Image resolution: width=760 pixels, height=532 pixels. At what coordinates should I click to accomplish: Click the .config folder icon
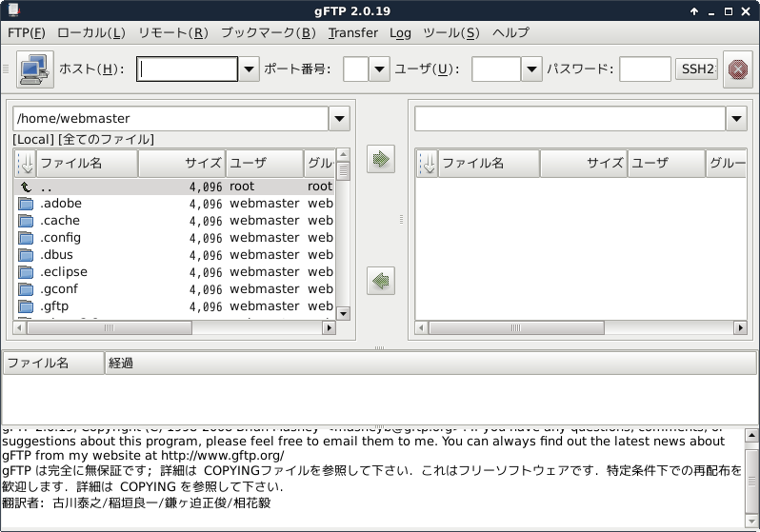(26, 238)
